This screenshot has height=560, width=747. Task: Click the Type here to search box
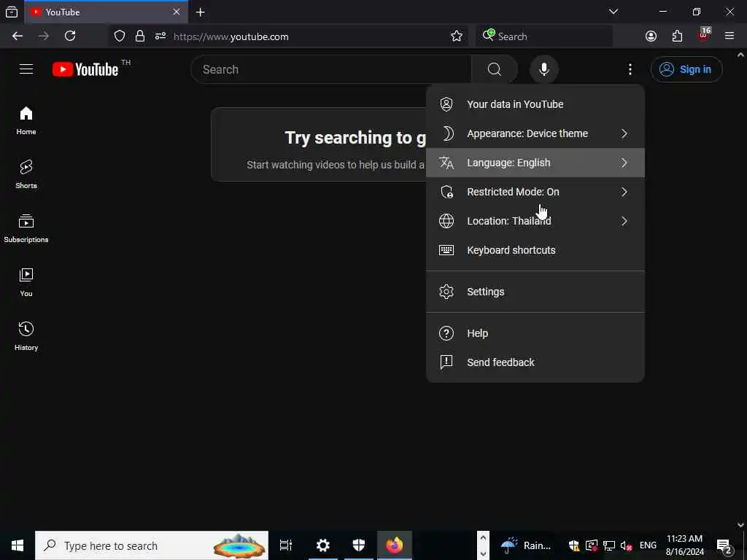[x=152, y=545]
